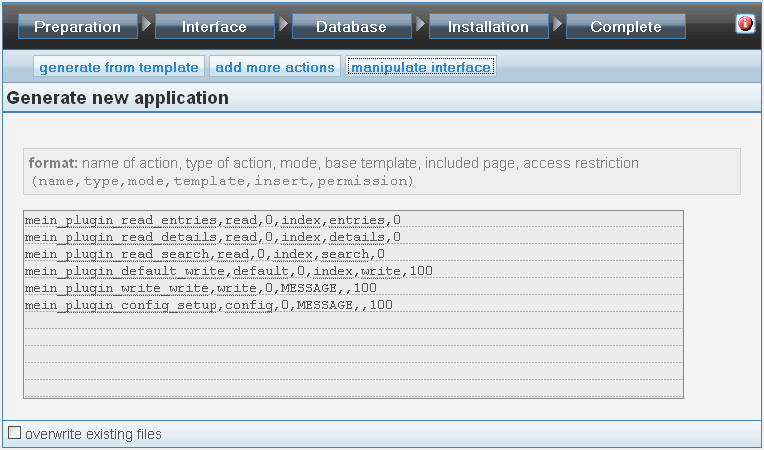
Task: Click the overwrite existing files label
Action: click(93, 434)
